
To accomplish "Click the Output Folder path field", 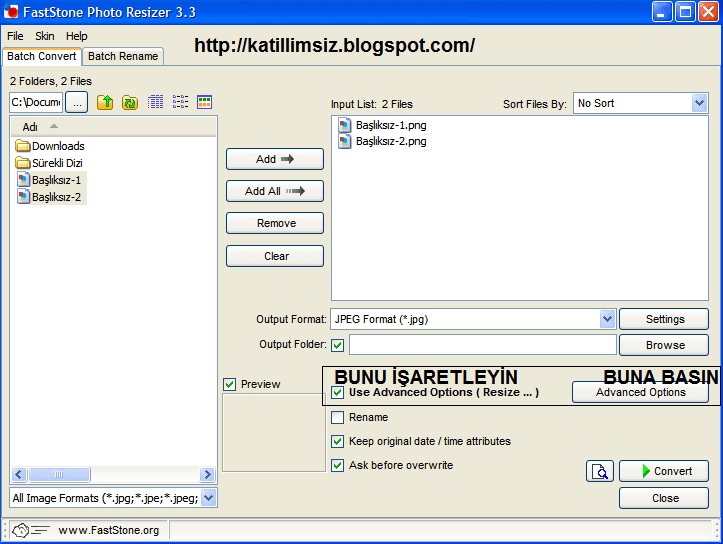I will [x=482, y=345].
